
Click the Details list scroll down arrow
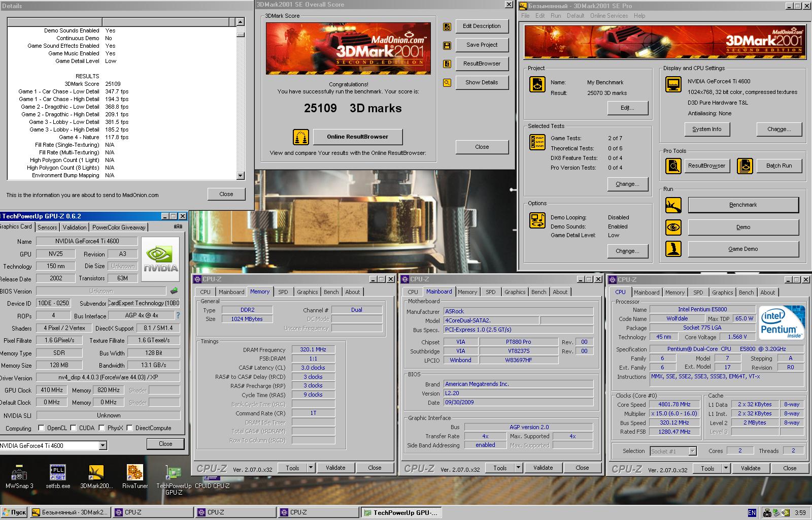point(241,176)
